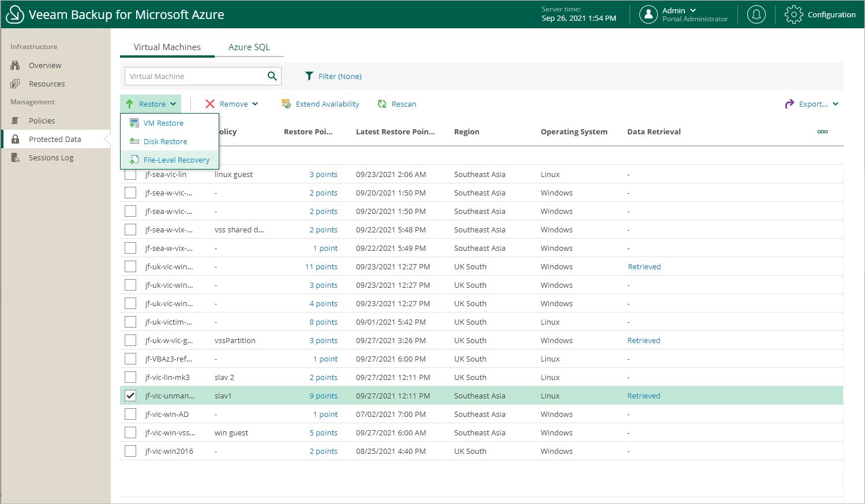Open the 11 points link
865x504 pixels.
pos(321,266)
